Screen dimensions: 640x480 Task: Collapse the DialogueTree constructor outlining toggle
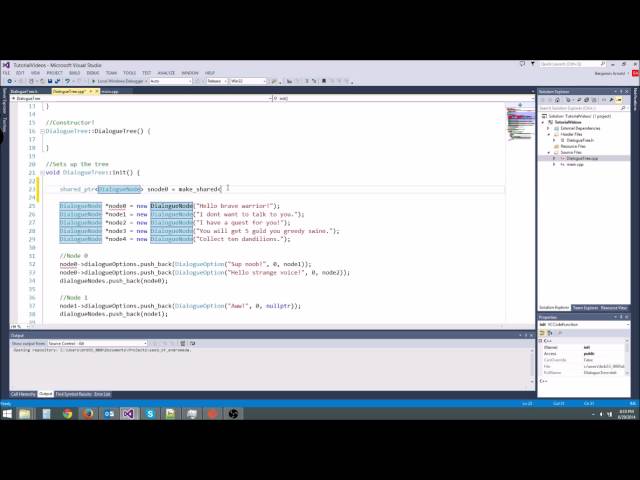click(x=42, y=131)
